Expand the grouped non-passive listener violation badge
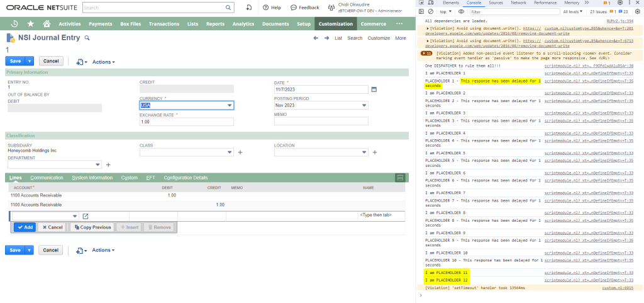Viewport: 644px width, 303px height. [x=427, y=54]
